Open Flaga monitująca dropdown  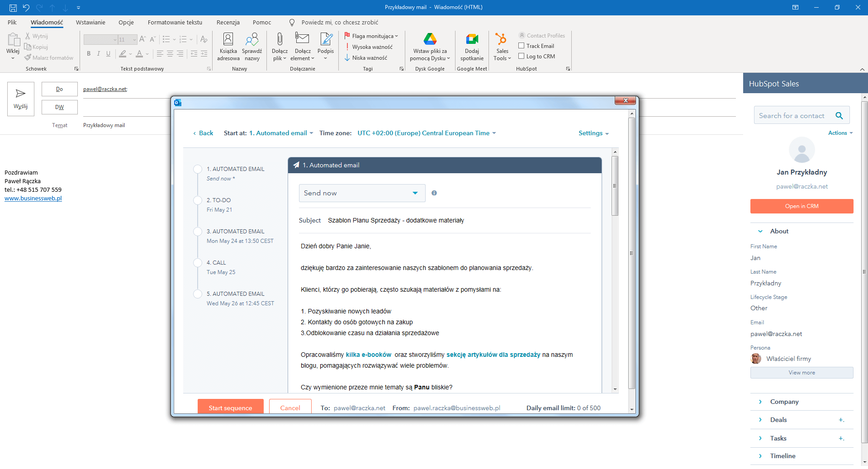click(x=371, y=36)
